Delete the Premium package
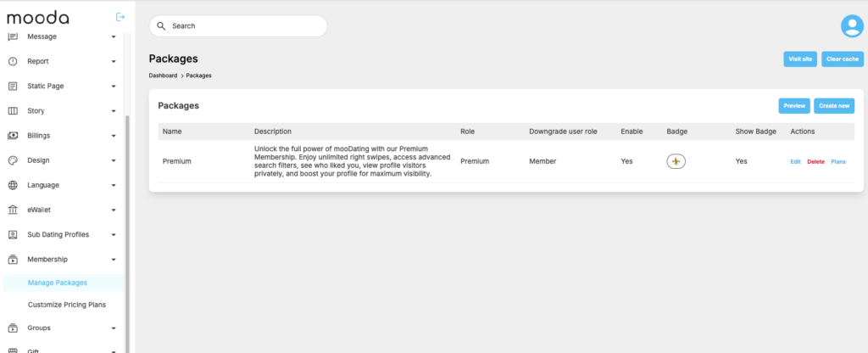 click(815, 161)
